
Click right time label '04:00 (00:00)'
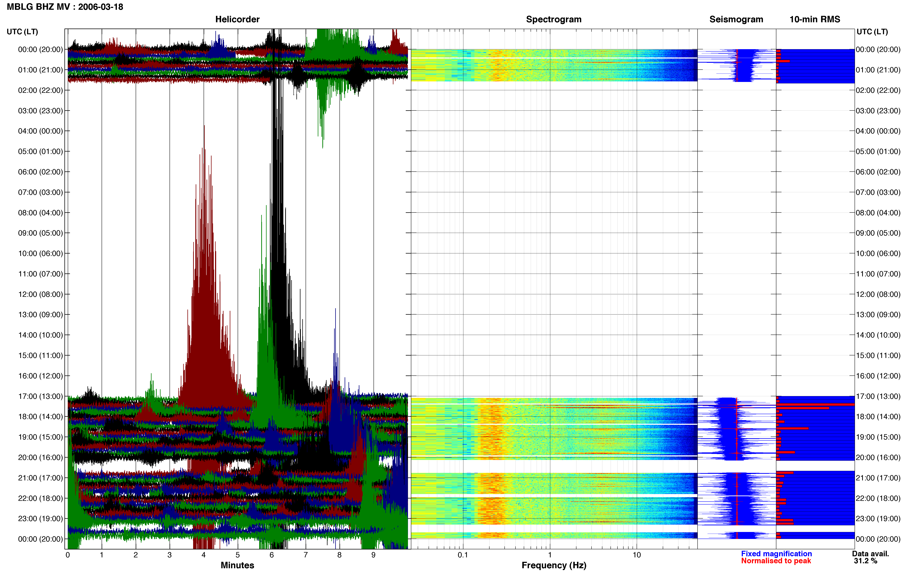[x=878, y=131]
